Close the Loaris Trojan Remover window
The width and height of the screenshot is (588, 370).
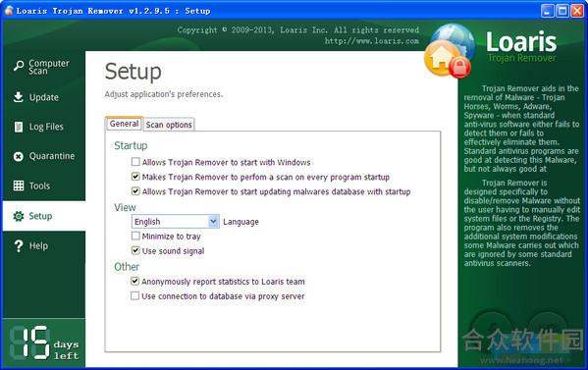pyautogui.click(x=577, y=11)
